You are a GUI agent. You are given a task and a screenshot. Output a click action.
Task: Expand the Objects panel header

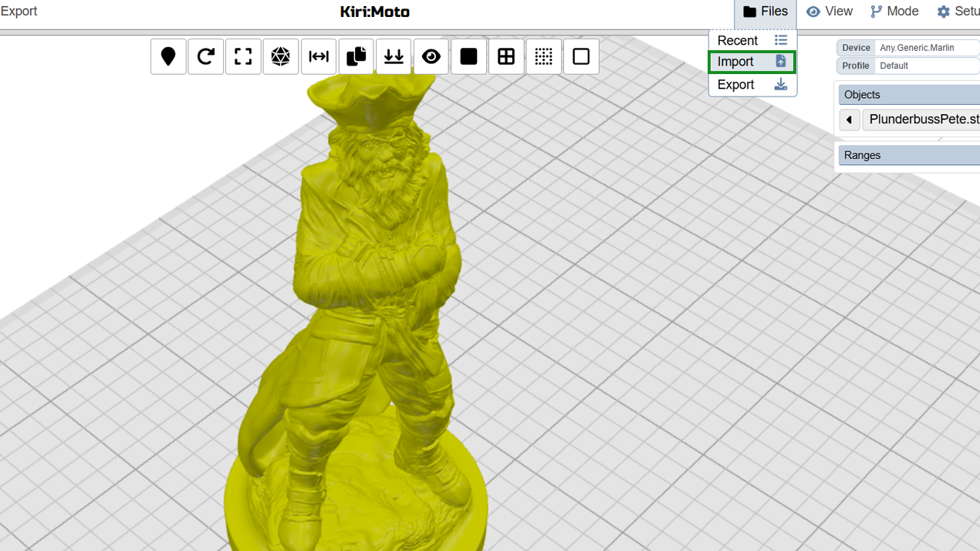pyautogui.click(x=909, y=95)
